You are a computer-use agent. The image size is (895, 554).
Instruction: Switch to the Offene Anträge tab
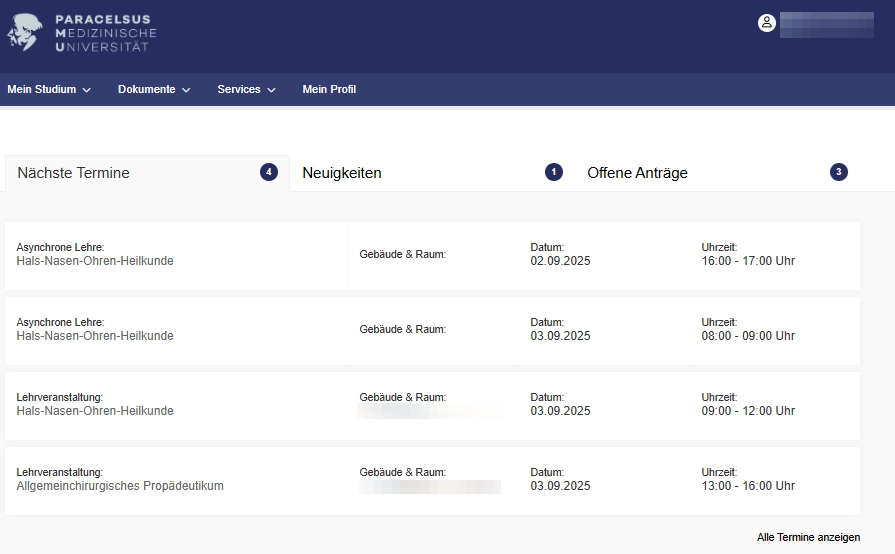(x=717, y=173)
